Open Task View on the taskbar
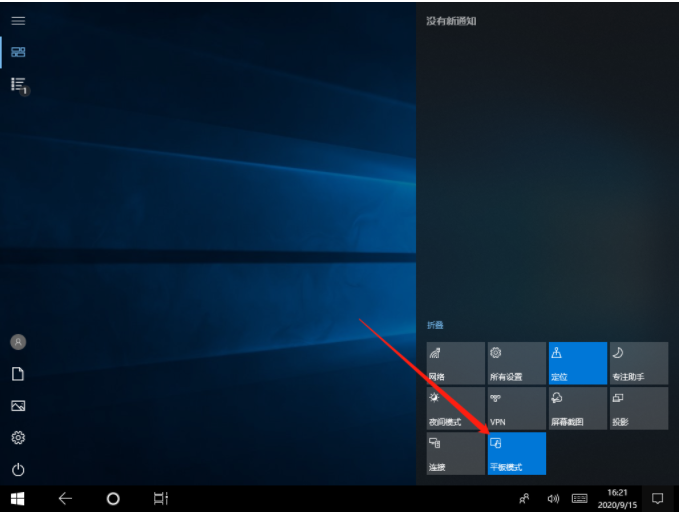The image size is (680, 513). (161, 499)
